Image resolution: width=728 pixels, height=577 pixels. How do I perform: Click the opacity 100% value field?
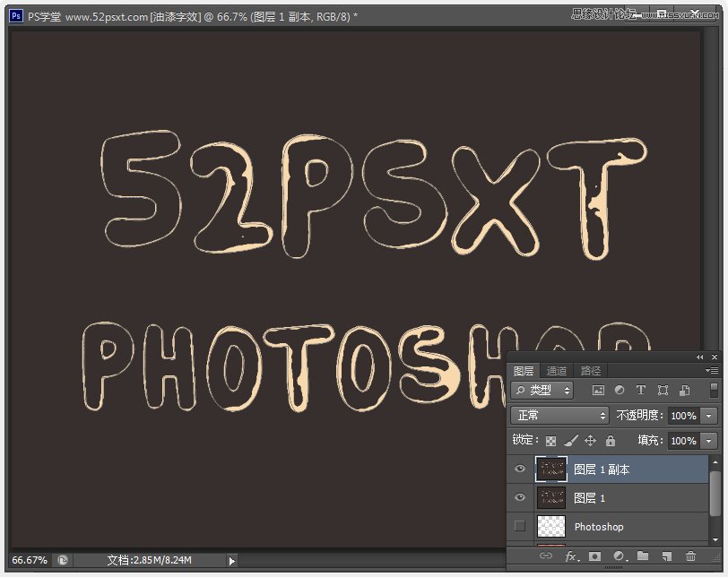[x=684, y=416]
